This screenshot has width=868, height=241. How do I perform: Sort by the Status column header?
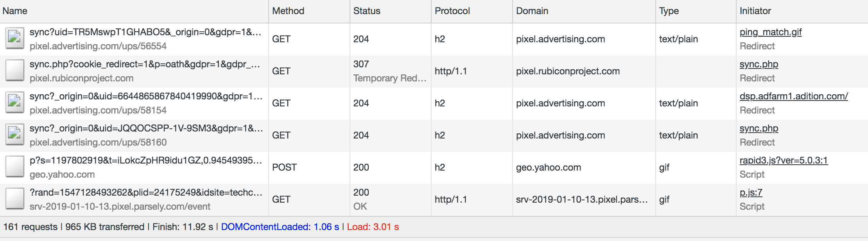point(391,11)
